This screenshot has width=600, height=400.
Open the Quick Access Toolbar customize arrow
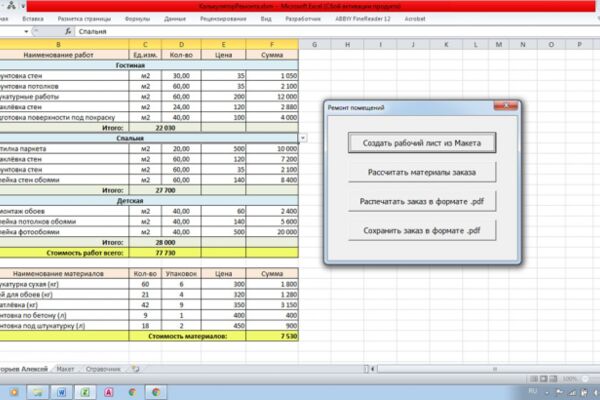23,6
